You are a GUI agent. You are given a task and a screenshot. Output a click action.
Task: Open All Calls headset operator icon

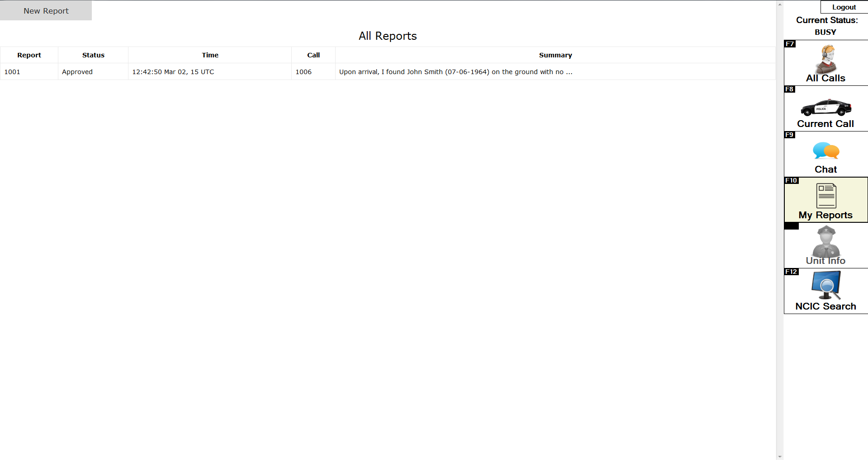click(826, 59)
